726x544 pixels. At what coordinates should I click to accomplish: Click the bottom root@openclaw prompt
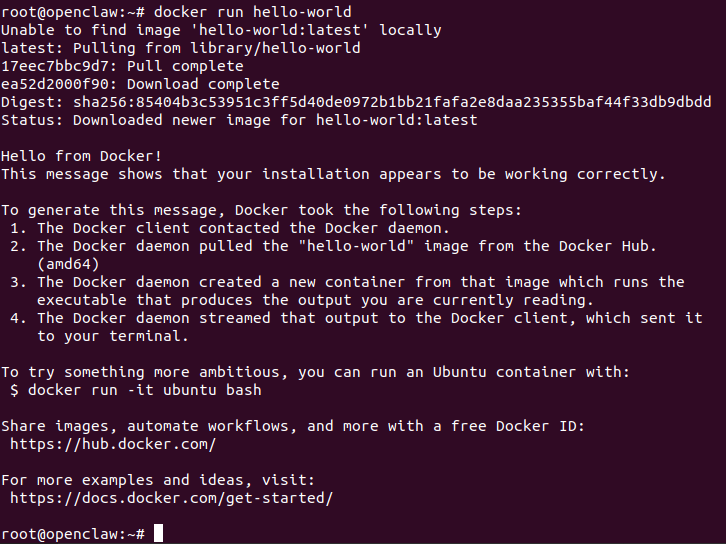click(x=72, y=534)
